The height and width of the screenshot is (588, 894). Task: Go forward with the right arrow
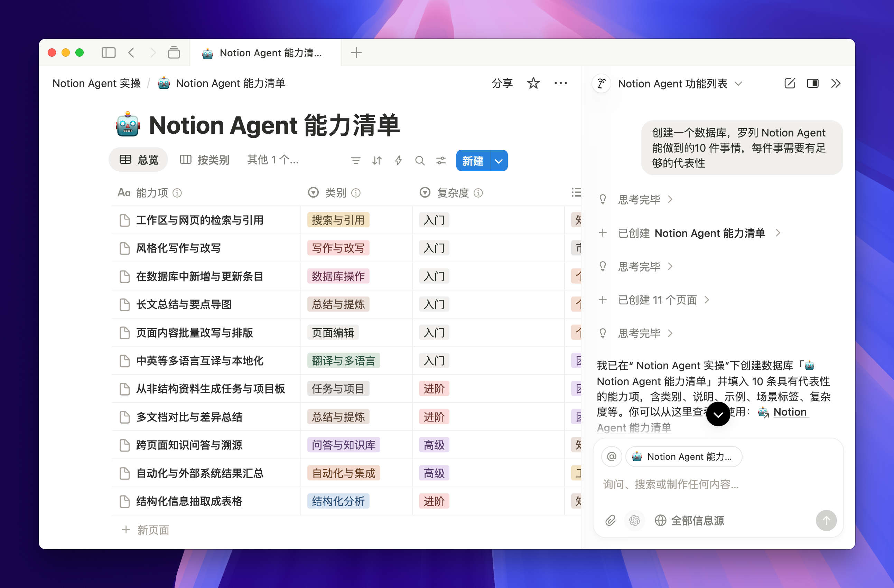pos(152,53)
